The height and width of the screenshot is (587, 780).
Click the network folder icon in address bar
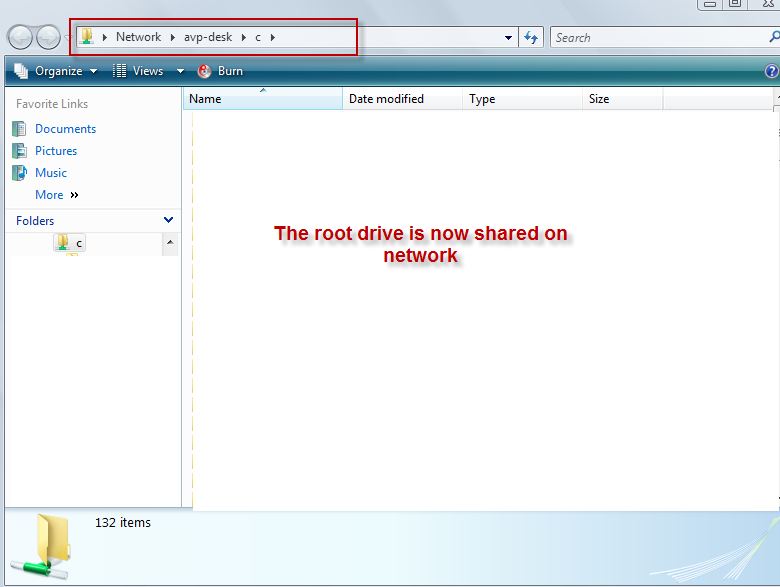(87, 37)
